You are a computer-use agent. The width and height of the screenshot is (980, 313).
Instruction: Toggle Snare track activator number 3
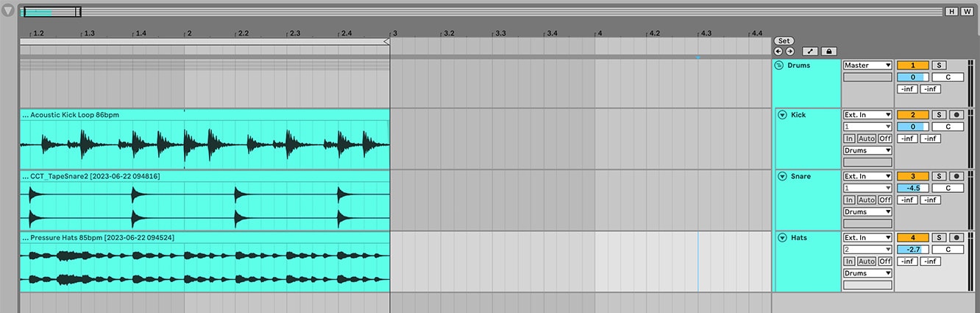pyautogui.click(x=912, y=176)
